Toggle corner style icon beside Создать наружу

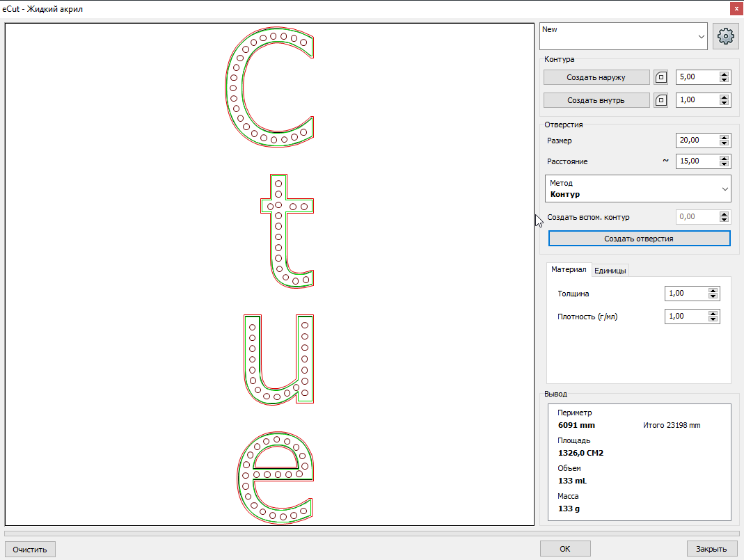(661, 77)
